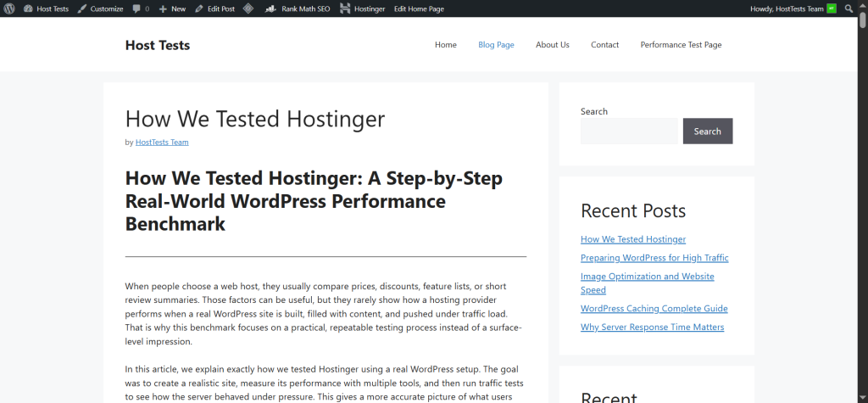This screenshot has width=868, height=403.
Task: Click the page's vertical scrollbar
Action: coord(862,204)
